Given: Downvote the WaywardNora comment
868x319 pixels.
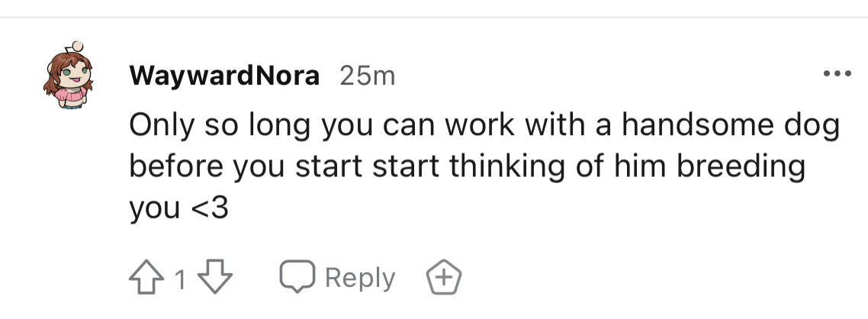Looking at the screenshot, I should tap(215, 276).
